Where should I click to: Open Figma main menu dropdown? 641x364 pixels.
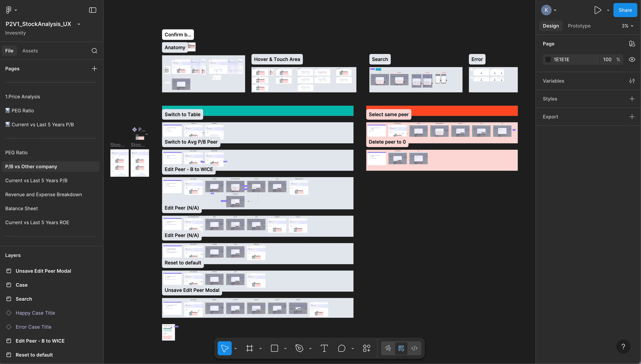[x=11, y=10]
